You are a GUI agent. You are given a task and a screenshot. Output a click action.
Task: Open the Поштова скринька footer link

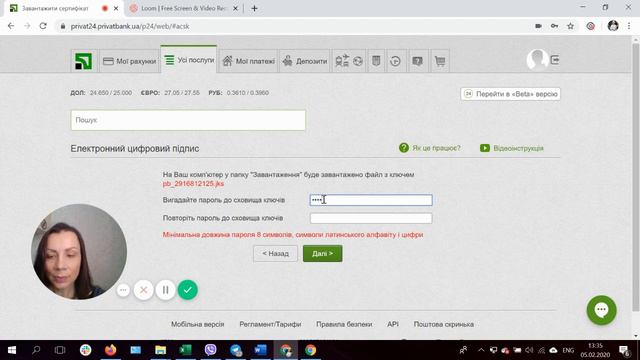[444, 324]
